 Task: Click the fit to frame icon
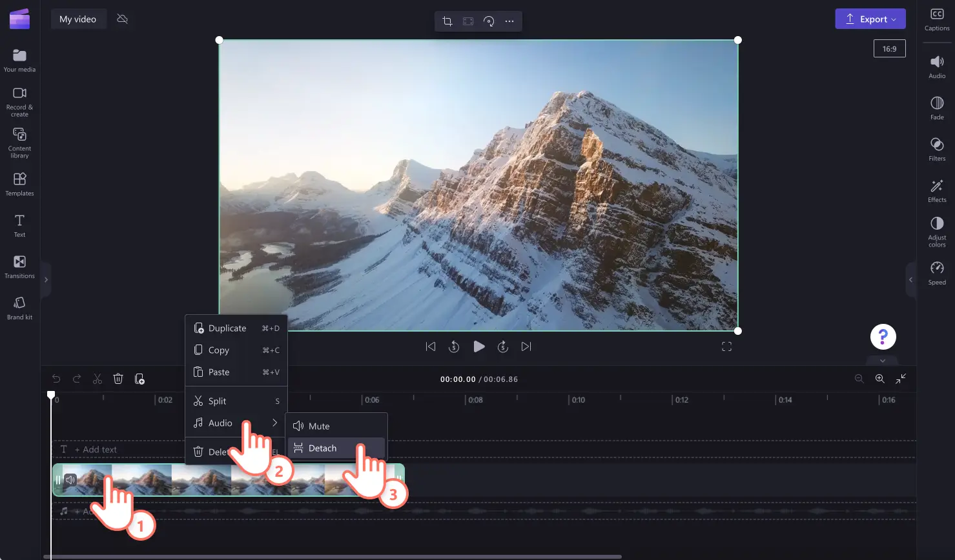coord(468,21)
